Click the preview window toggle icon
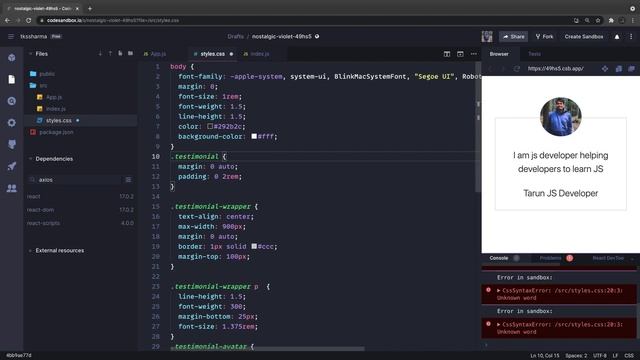The image size is (640, 360). pos(460,54)
